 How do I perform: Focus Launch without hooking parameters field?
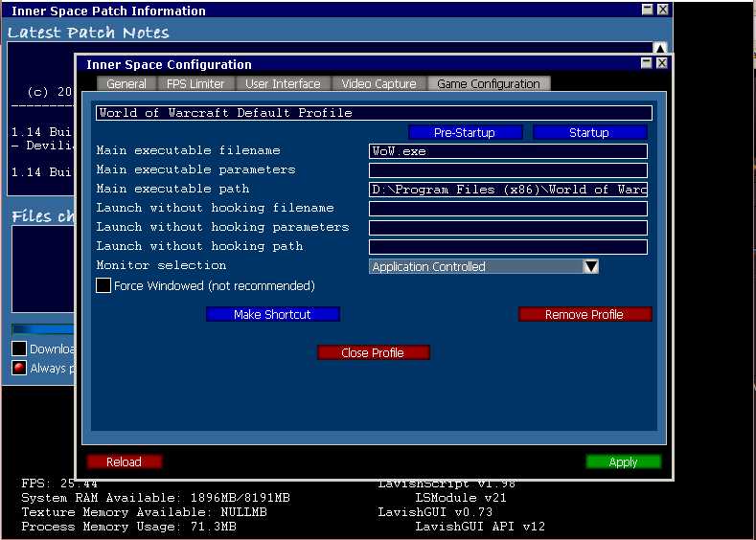(x=508, y=227)
